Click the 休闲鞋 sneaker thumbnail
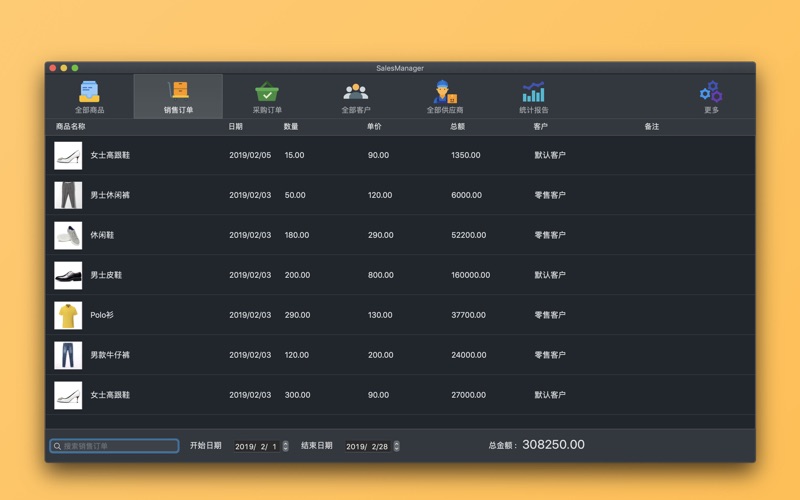 pyautogui.click(x=68, y=235)
